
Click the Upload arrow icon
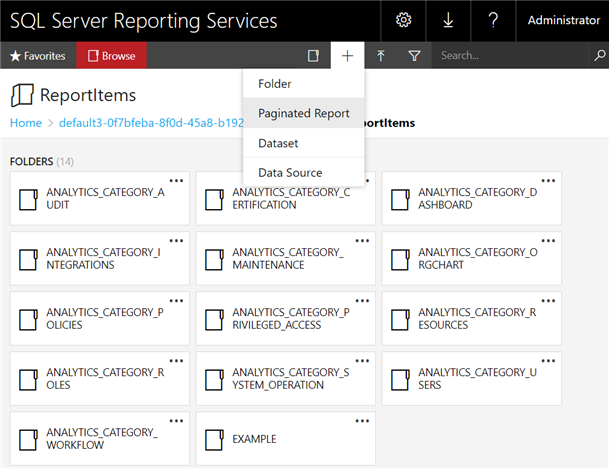click(381, 56)
